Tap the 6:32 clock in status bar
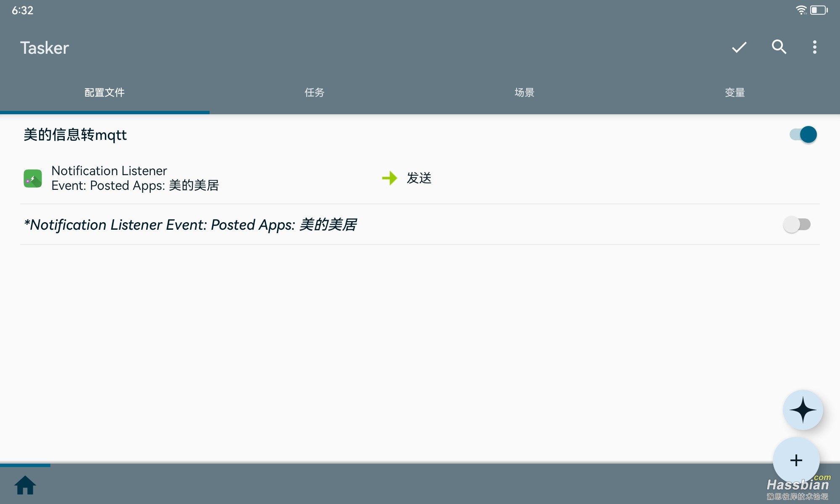The height and width of the screenshot is (504, 840). pyautogui.click(x=23, y=10)
